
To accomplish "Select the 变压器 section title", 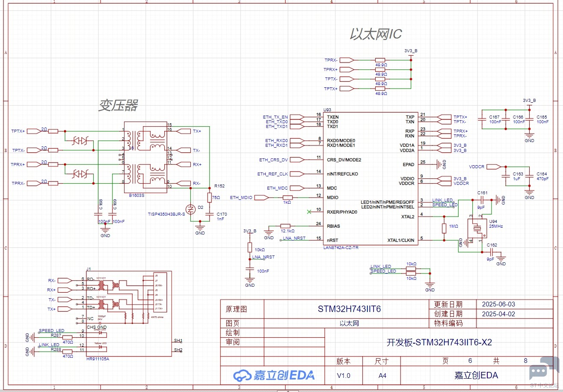I will pyautogui.click(x=118, y=105).
